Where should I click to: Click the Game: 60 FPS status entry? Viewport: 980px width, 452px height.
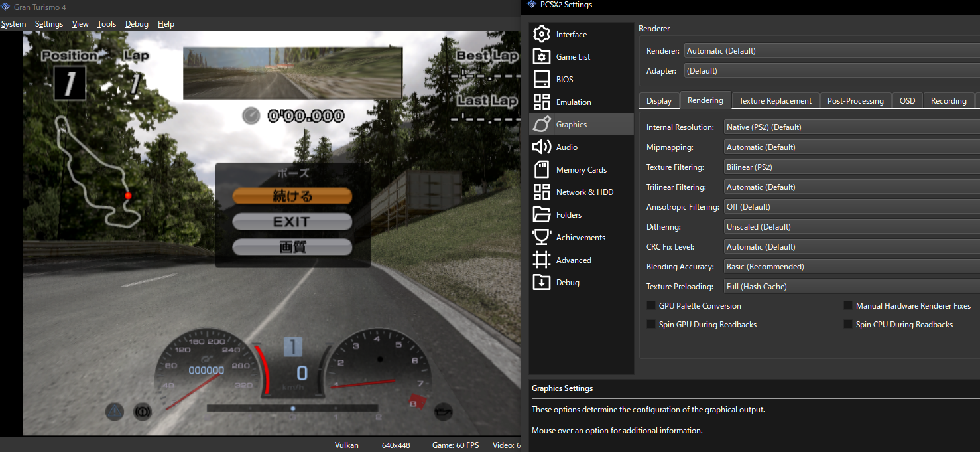456,445
